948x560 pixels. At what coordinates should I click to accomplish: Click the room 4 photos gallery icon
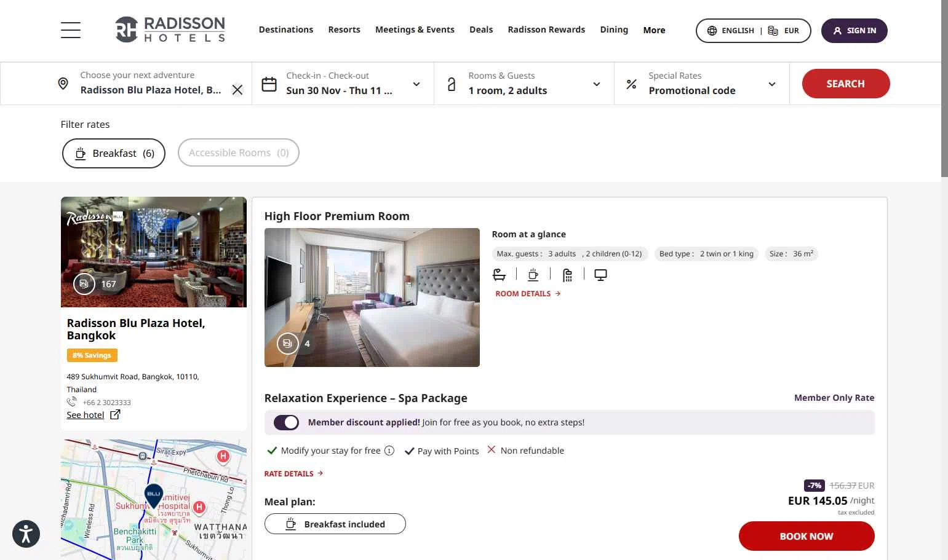coord(287,344)
